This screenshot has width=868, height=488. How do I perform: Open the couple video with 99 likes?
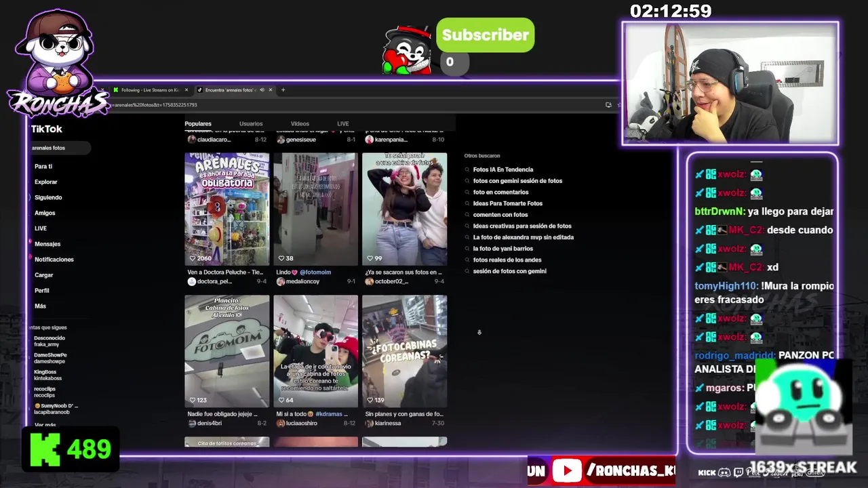coord(404,209)
